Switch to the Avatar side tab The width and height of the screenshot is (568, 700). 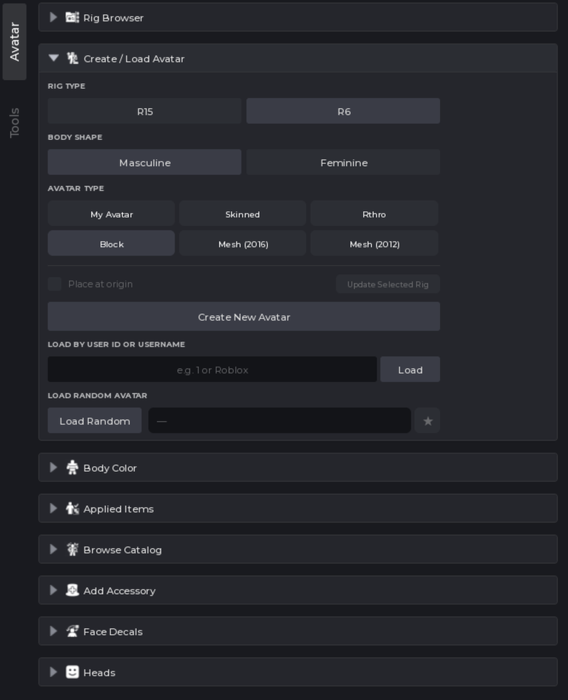click(x=14, y=42)
